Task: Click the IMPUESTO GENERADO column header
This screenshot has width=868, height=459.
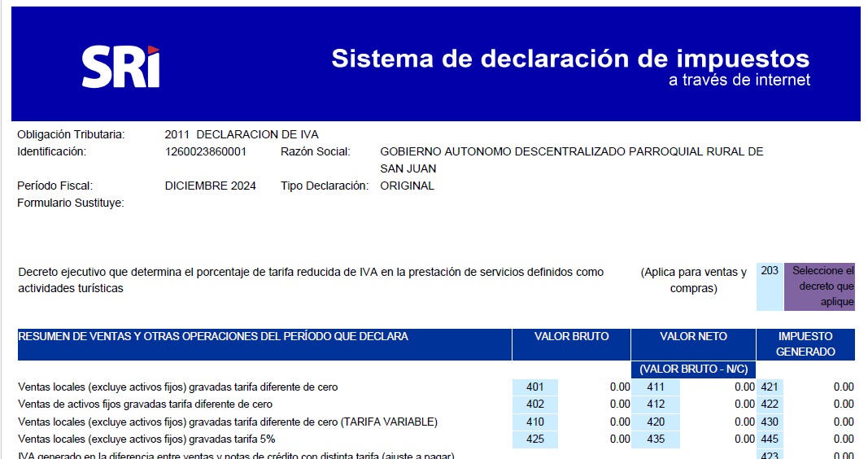Action: click(805, 344)
